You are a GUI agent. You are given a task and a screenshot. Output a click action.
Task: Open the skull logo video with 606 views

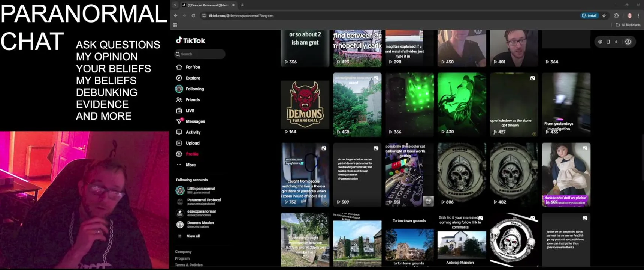[x=462, y=175]
